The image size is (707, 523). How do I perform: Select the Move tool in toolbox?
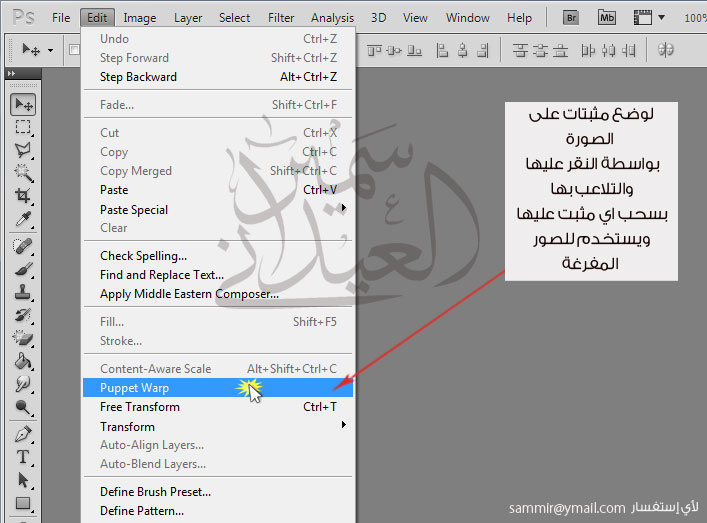(x=23, y=105)
